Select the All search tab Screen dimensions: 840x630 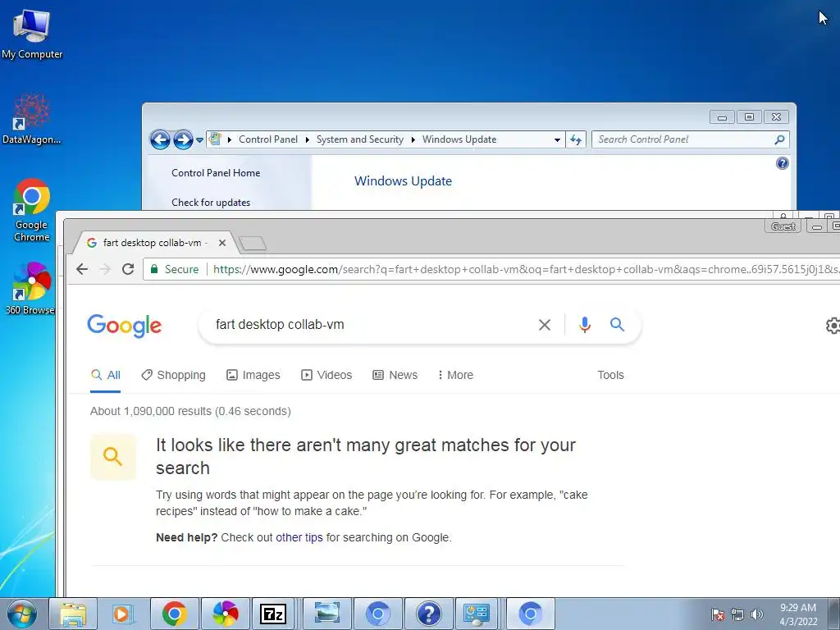click(x=106, y=375)
